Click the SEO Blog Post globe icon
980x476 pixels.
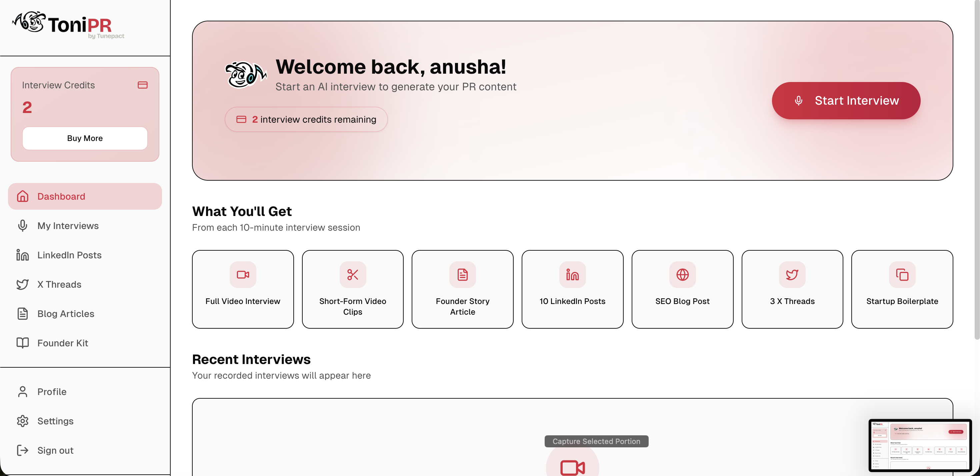(x=683, y=274)
